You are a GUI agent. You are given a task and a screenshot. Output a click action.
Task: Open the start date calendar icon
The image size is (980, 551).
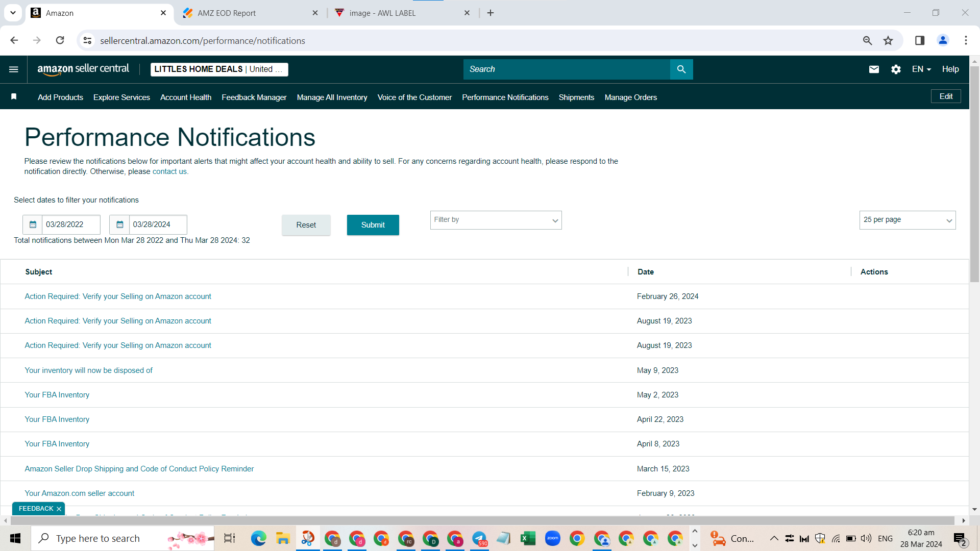[x=33, y=224]
